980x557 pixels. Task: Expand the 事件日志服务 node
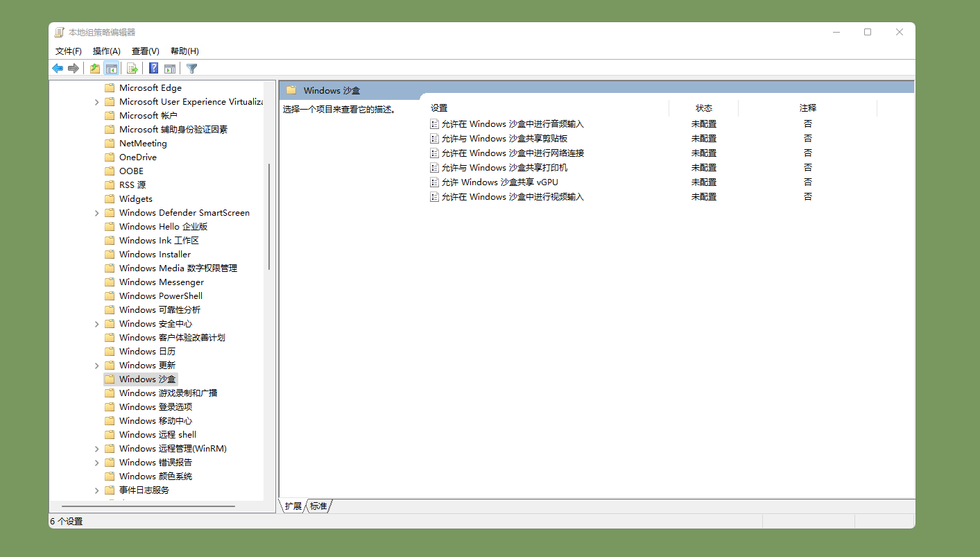(x=96, y=490)
